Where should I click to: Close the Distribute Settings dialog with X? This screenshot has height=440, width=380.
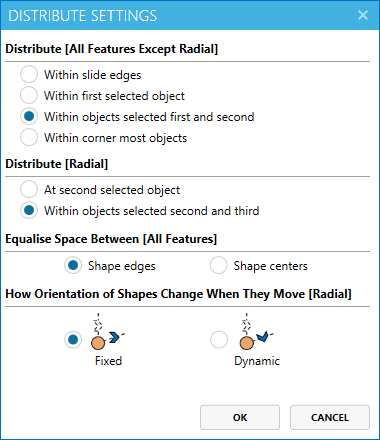pyautogui.click(x=363, y=15)
